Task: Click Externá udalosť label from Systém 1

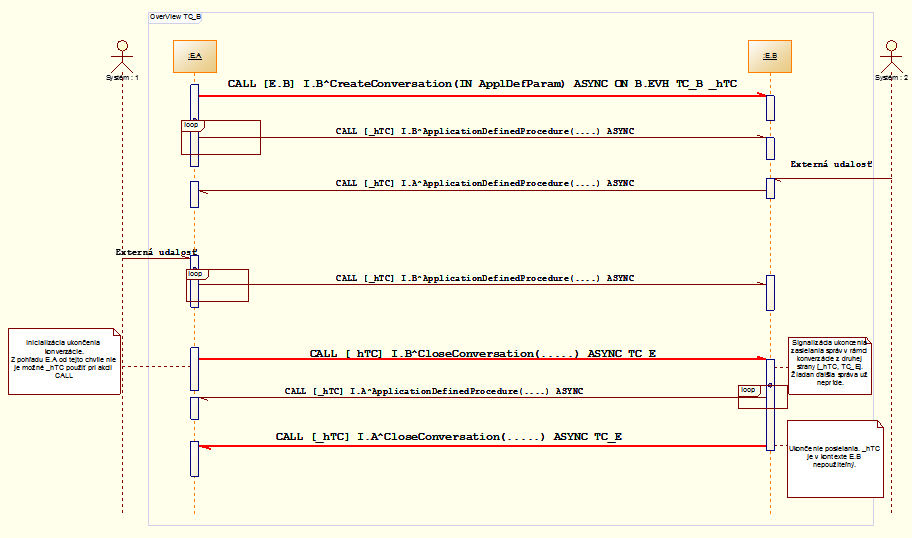Action: 157,252
